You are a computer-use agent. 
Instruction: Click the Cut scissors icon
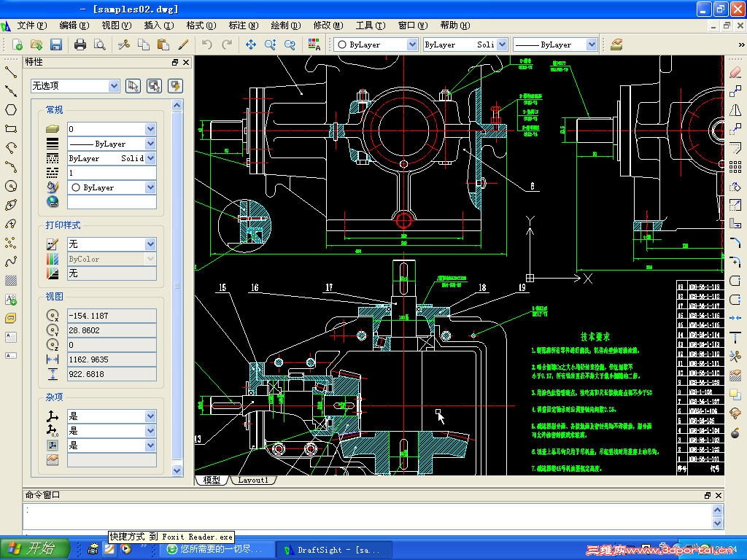124,44
